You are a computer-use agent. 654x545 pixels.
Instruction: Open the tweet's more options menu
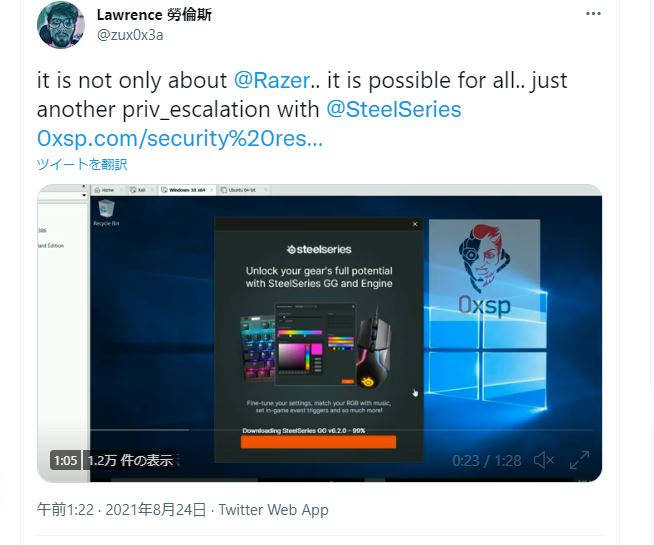point(593,14)
